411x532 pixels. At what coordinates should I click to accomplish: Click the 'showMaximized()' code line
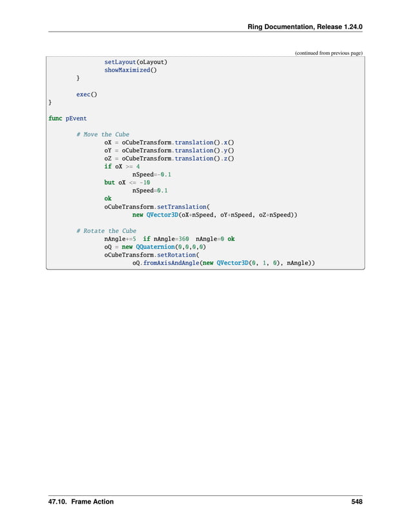tap(130, 70)
